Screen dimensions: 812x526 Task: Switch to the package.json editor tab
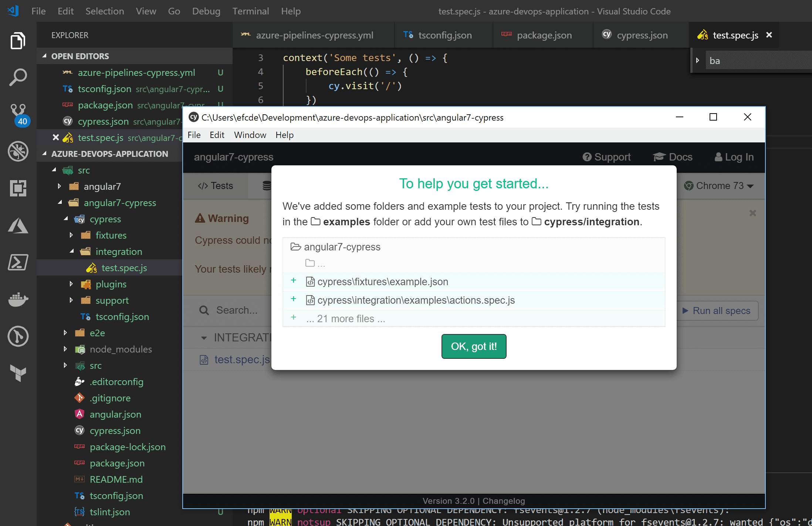pos(544,35)
